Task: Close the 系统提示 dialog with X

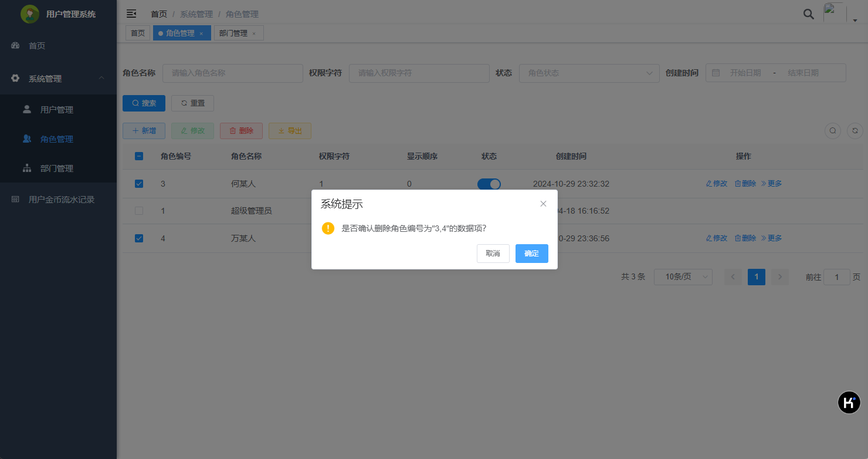Action: click(x=543, y=204)
